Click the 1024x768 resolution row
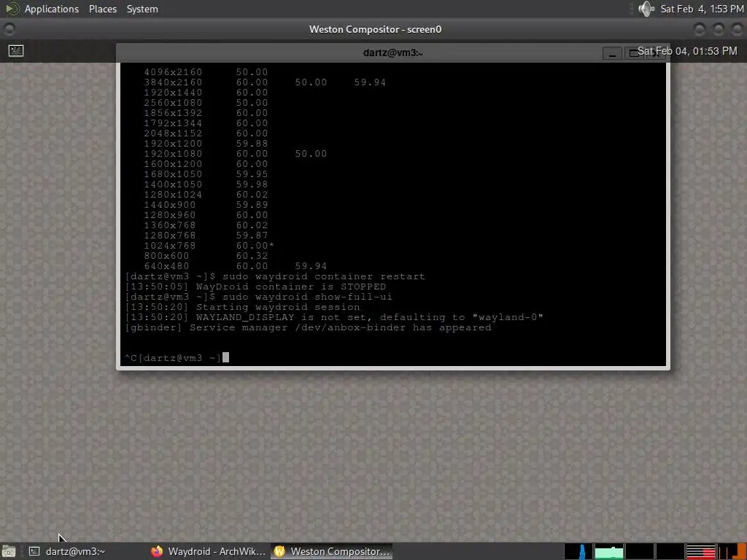This screenshot has width=747, height=560. pyautogui.click(x=209, y=246)
